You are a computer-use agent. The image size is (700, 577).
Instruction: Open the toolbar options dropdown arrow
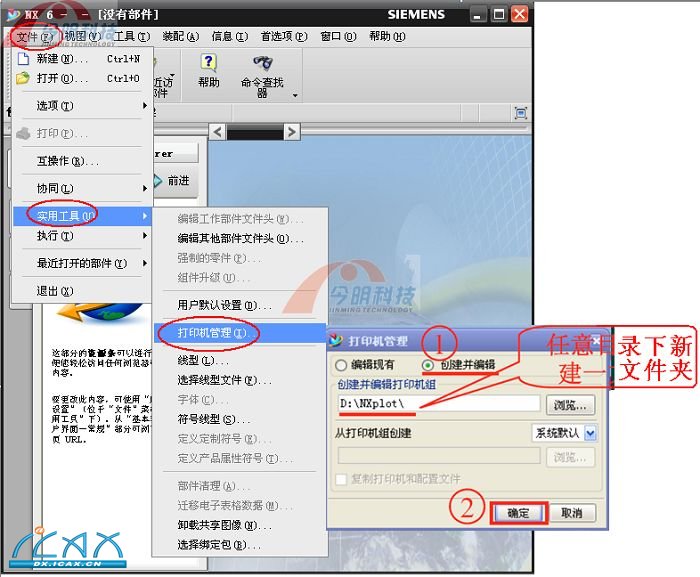(x=295, y=95)
